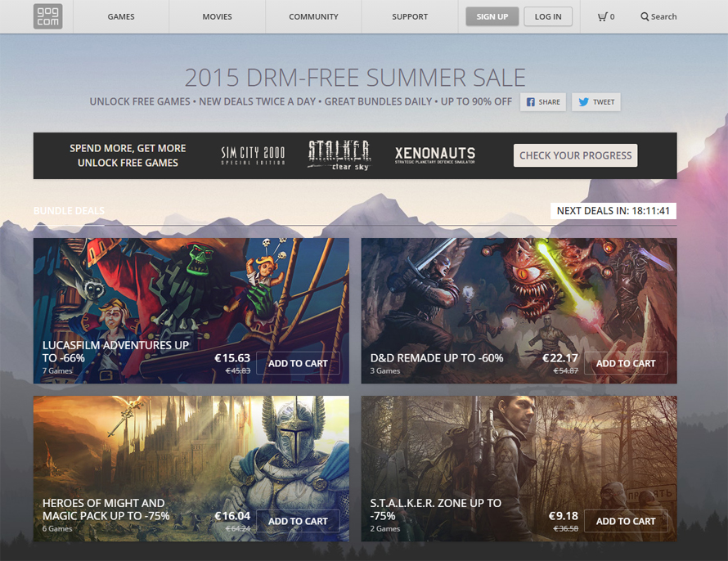Image resolution: width=728 pixels, height=561 pixels.
Task: Click the €9.18 price
Action: click(564, 516)
